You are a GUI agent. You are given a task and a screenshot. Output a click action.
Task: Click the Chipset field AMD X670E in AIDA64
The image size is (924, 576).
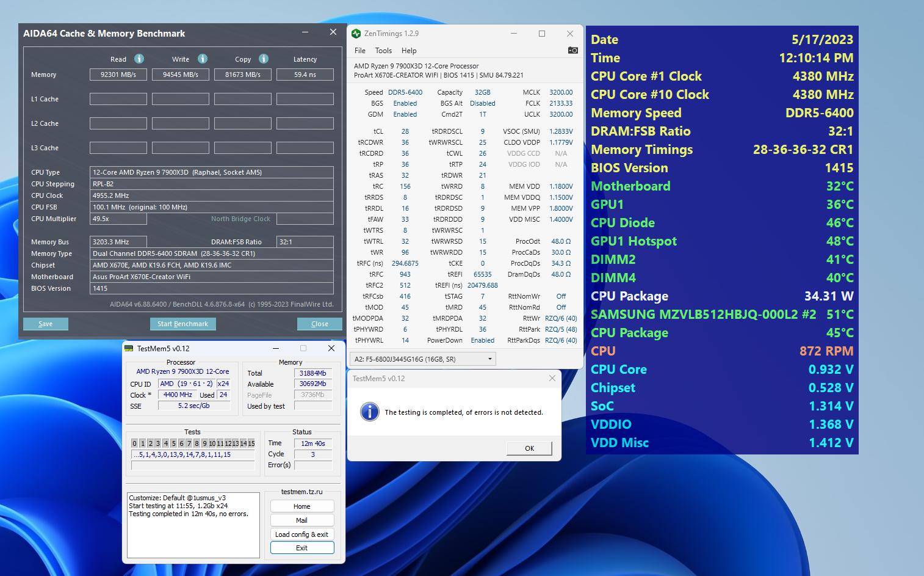(x=212, y=265)
